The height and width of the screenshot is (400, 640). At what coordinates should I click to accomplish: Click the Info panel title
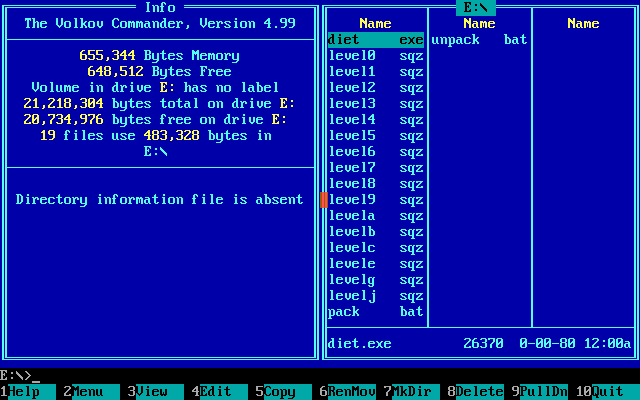(x=160, y=7)
